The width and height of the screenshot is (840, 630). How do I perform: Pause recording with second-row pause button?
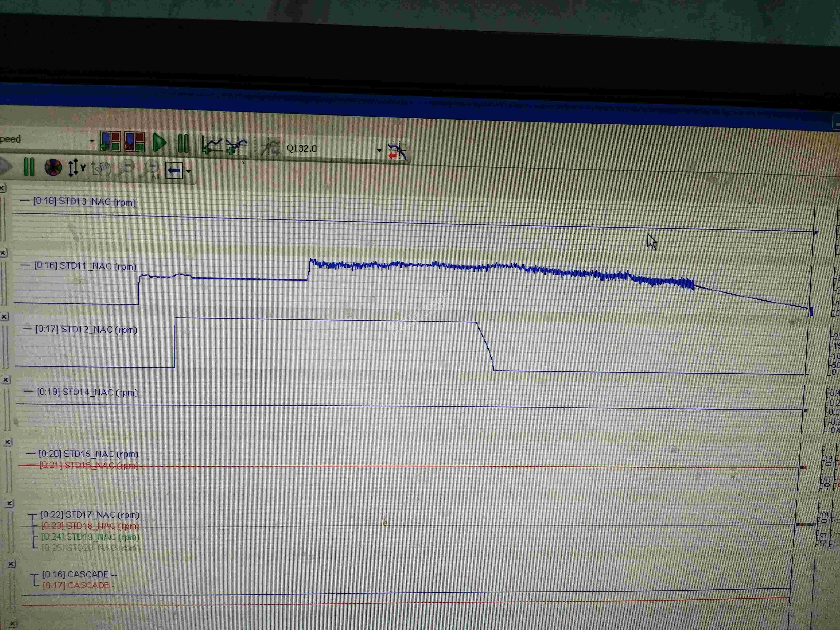29,167
